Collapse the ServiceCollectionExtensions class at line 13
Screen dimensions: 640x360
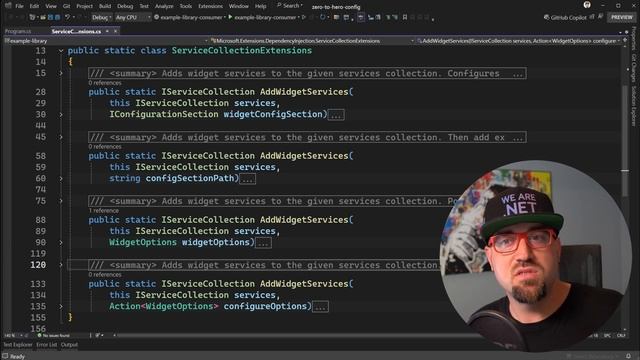click(x=61, y=51)
